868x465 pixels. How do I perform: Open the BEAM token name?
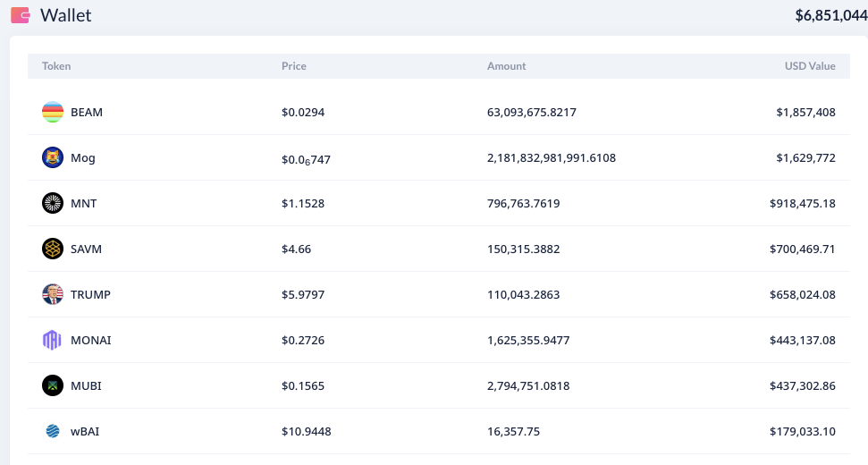coord(87,113)
